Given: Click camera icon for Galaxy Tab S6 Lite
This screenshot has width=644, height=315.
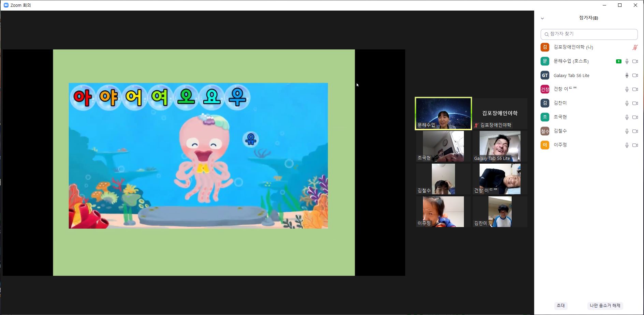Looking at the screenshot, I should click(x=635, y=75).
